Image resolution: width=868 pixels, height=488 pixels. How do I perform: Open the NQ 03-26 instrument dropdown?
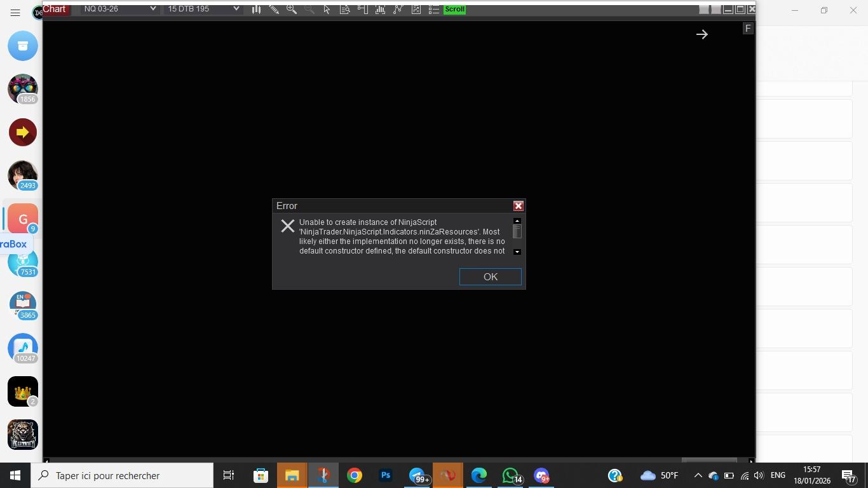pos(119,9)
